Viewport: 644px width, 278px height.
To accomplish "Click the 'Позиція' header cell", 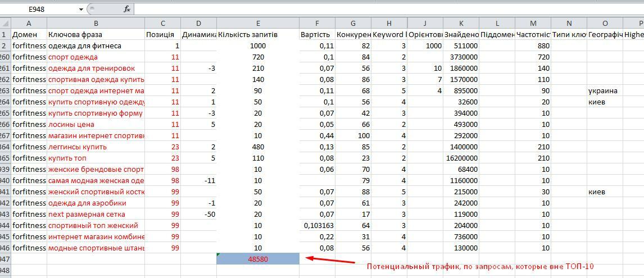I will click(162, 35).
